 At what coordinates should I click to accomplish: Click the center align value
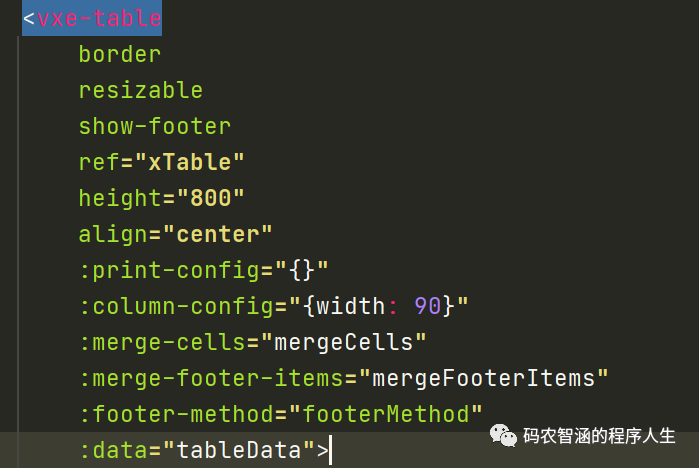pos(217,234)
